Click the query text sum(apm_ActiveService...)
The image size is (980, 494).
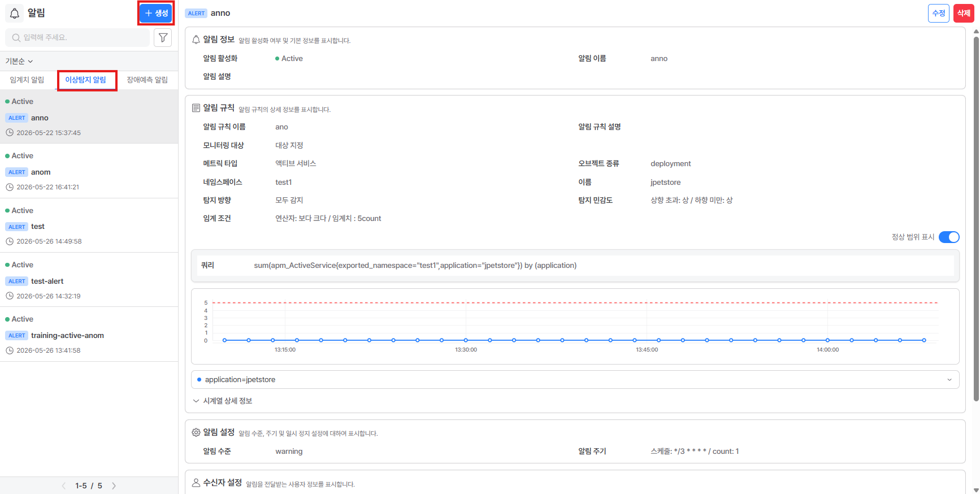(x=415, y=265)
